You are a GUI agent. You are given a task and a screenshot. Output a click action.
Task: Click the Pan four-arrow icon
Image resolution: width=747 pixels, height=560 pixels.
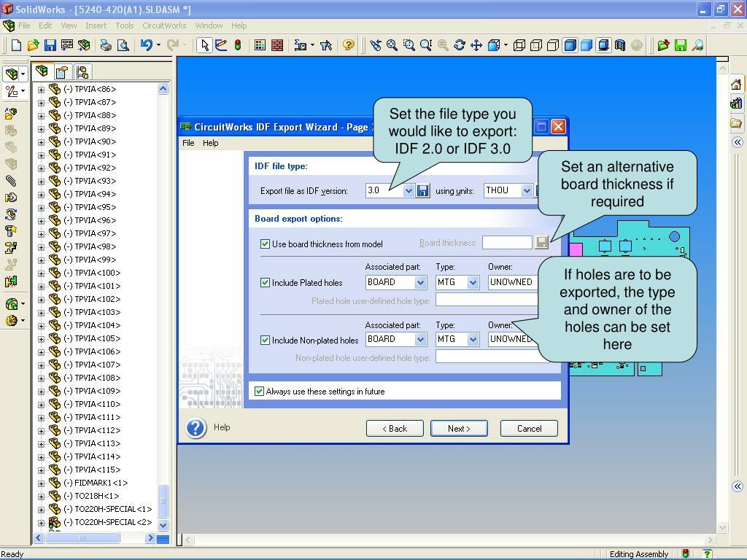pos(476,45)
